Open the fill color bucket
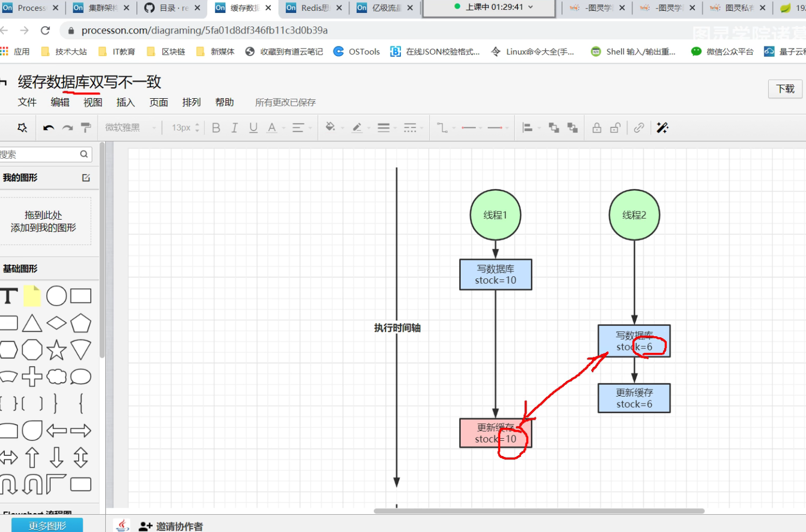This screenshot has width=806, height=532. (x=330, y=127)
